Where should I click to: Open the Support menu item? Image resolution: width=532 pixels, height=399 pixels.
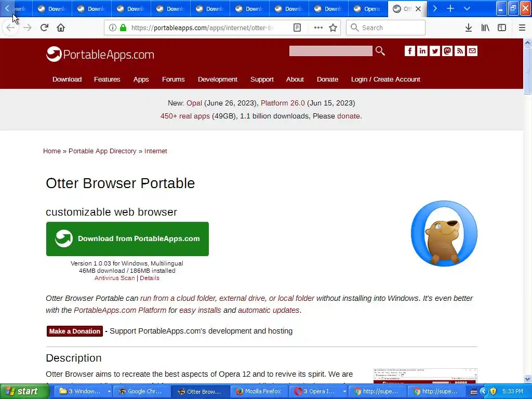coord(262,79)
